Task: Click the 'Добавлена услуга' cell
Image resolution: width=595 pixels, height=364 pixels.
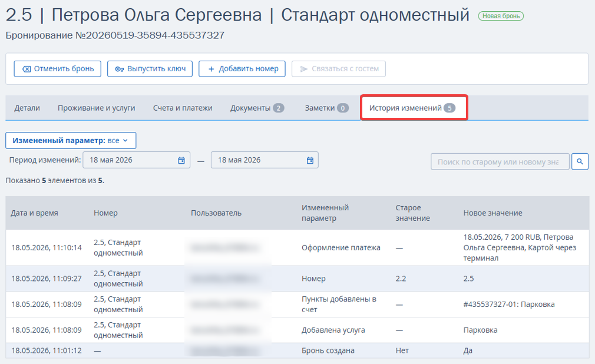Action: (x=333, y=330)
